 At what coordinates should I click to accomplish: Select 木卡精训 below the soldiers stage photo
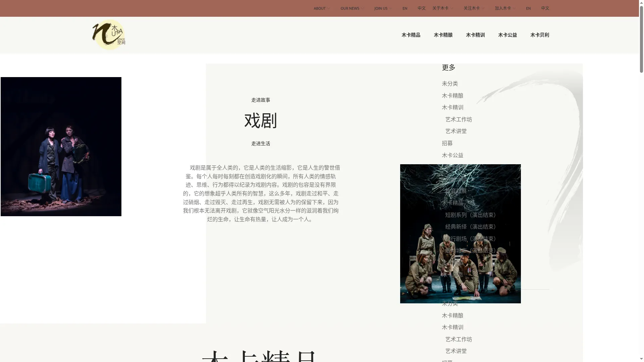452,327
